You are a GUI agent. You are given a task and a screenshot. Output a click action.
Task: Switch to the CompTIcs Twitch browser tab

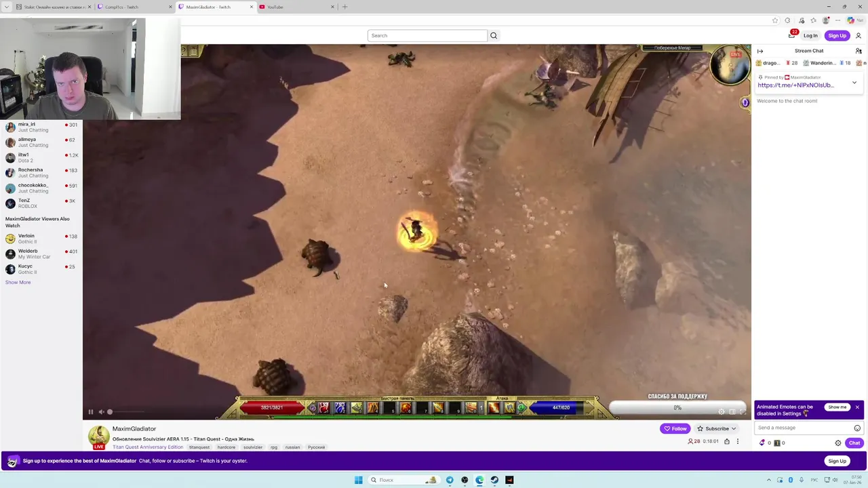coord(134,7)
